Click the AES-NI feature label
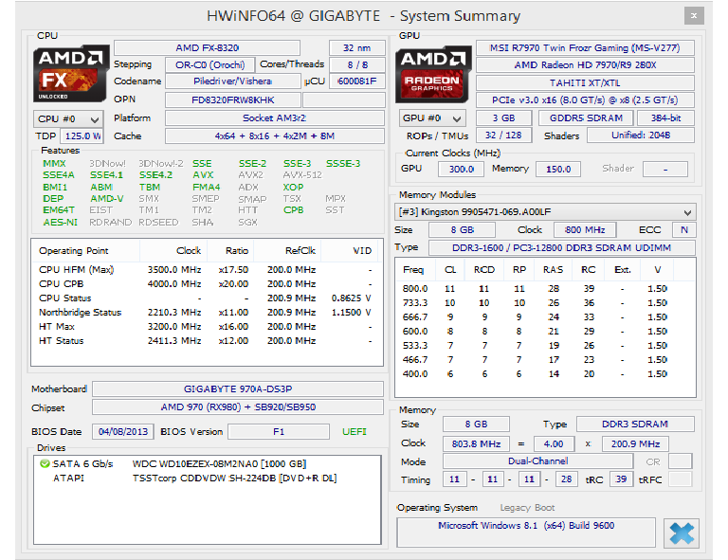Viewport: 728px width, 560px height. (61, 223)
